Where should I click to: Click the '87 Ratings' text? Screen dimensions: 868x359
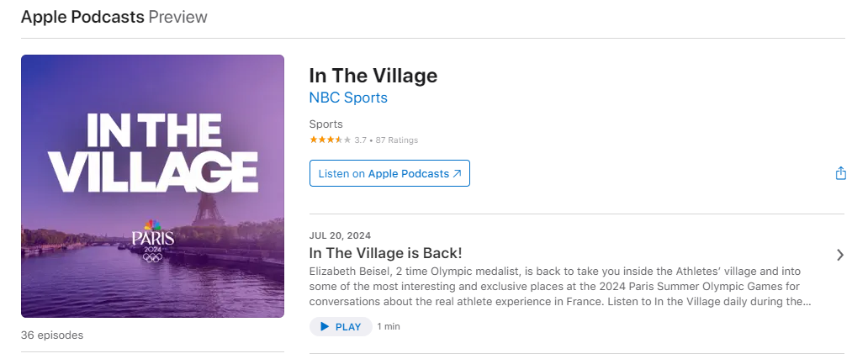pos(397,140)
